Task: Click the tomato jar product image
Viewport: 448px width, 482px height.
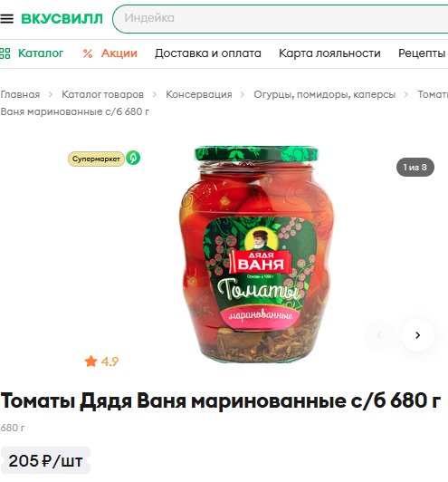Action: 257,255
